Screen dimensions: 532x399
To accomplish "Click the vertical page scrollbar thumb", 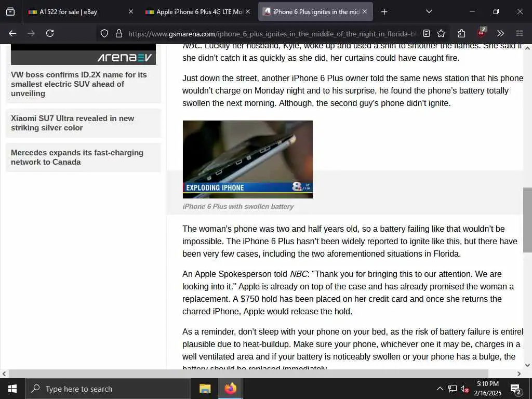I will tap(527, 220).
